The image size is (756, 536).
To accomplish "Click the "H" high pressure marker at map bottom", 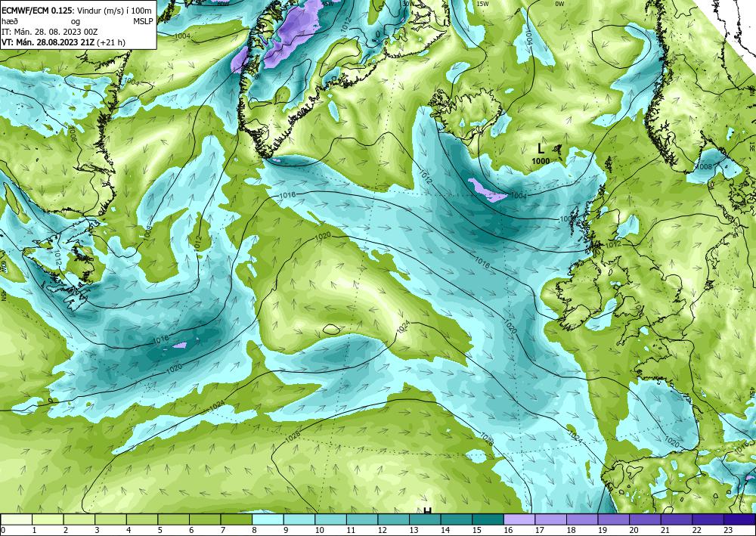I will click(427, 510).
